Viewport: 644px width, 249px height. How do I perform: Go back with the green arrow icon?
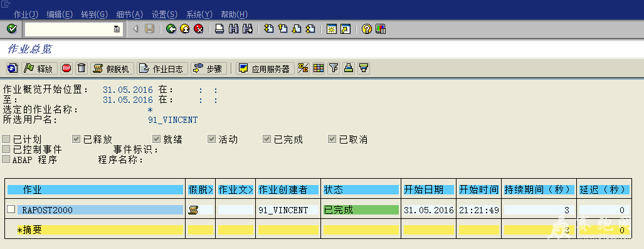coord(171,29)
